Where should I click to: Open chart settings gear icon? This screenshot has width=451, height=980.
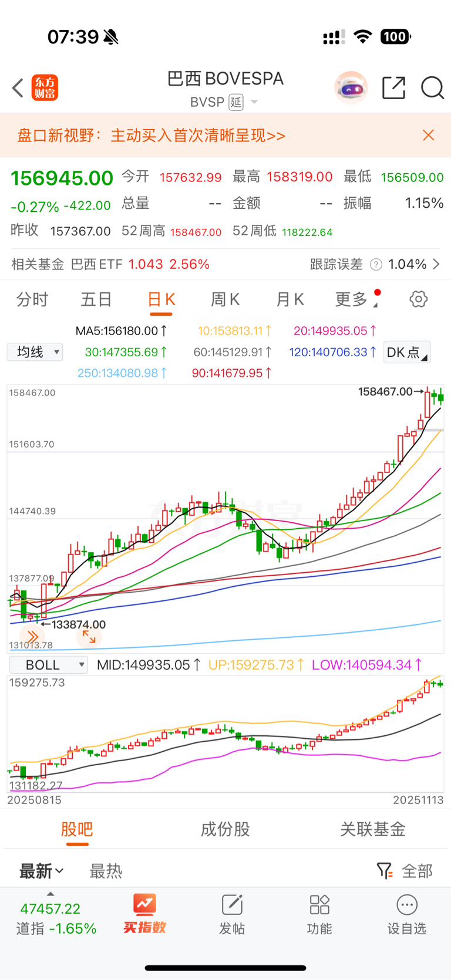pos(418,299)
